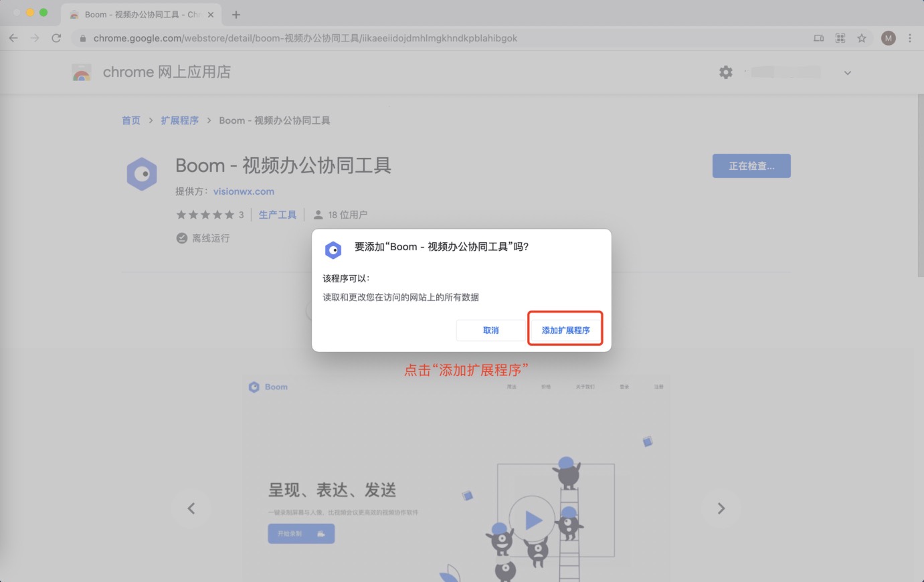Click the "开始录制" button in preview

(x=301, y=534)
